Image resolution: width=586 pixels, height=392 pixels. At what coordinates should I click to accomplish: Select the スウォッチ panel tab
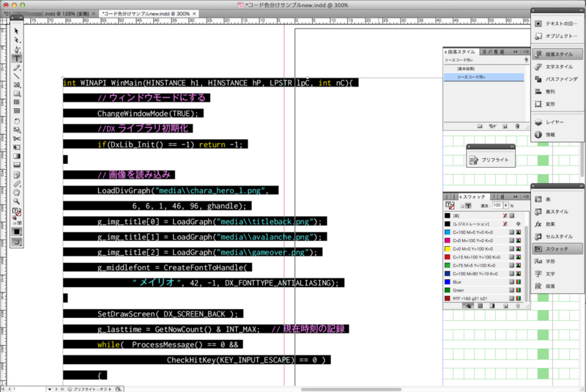(x=472, y=196)
